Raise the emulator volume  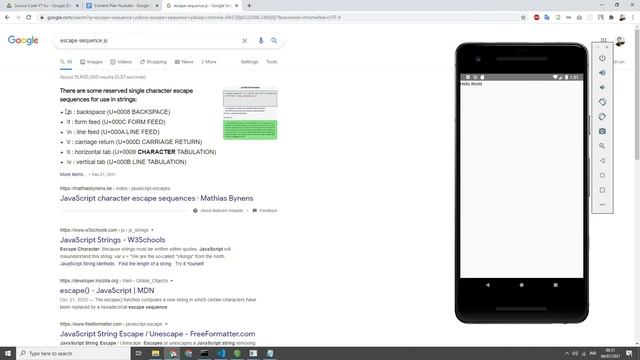[602, 73]
